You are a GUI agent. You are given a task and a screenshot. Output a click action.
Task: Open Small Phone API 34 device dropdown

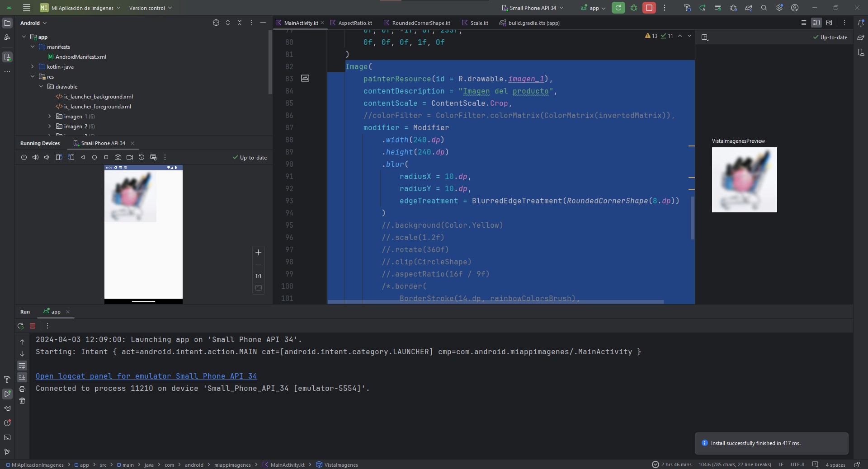pyautogui.click(x=533, y=8)
